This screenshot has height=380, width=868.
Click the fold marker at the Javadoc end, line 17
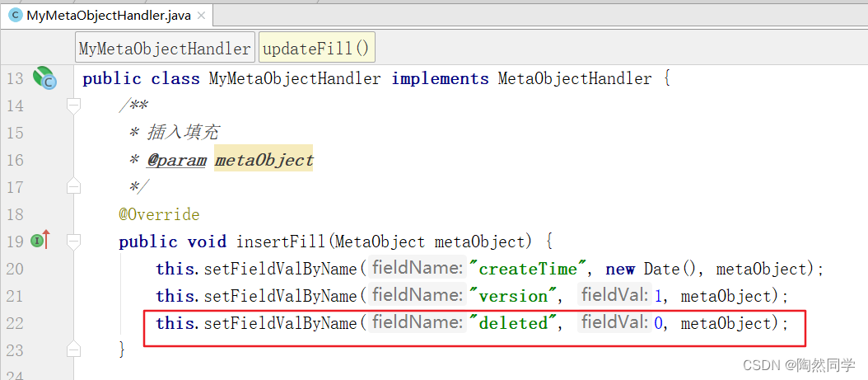(x=74, y=187)
